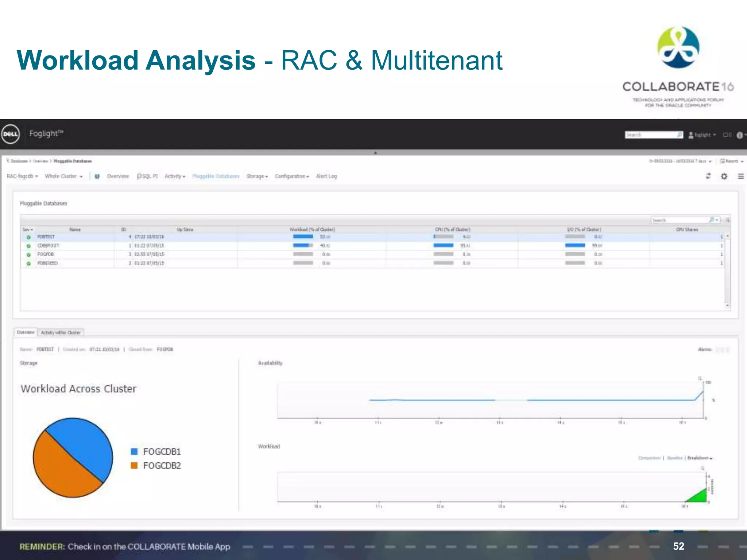Click the green status icon of PDBTEST row
747x560 pixels.
click(28, 237)
